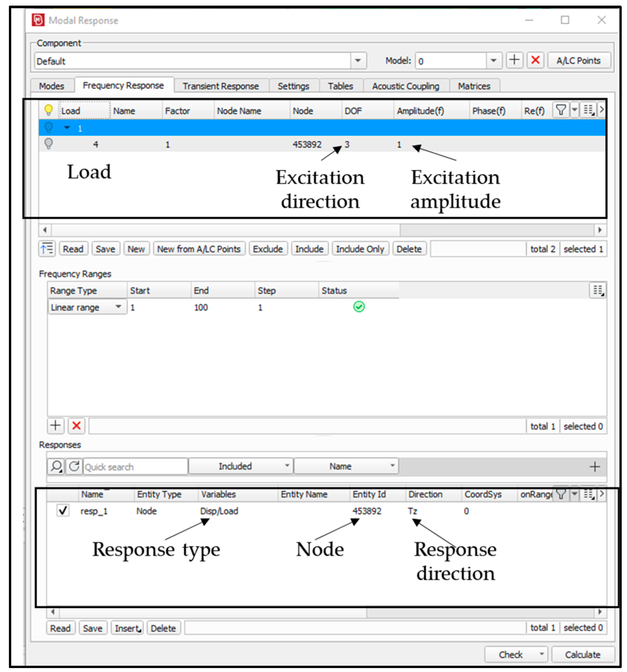Click the collapse-all tree icon beside Read
Viewport: 627px width, 672px height.
tap(47, 249)
